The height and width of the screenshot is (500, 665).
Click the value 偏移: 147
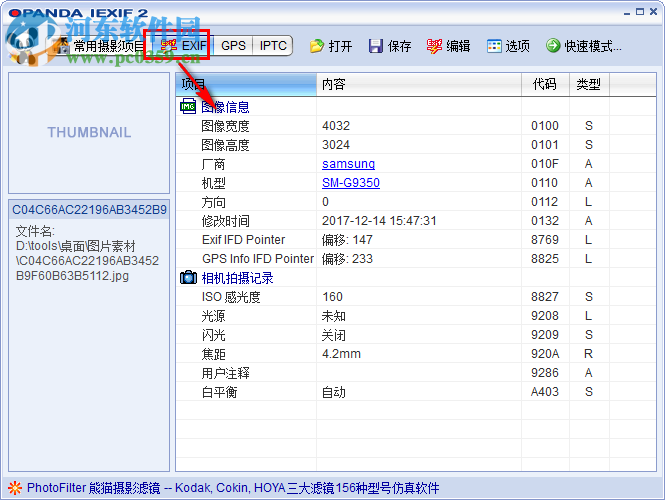click(347, 240)
